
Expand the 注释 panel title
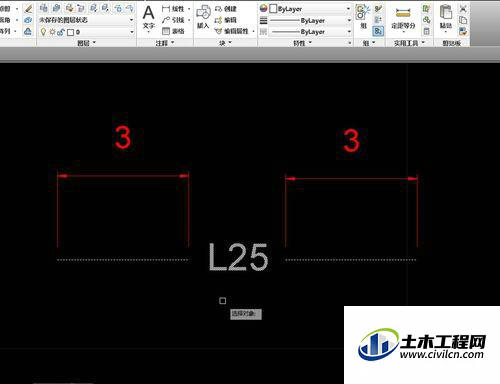pyautogui.click(x=165, y=43)
